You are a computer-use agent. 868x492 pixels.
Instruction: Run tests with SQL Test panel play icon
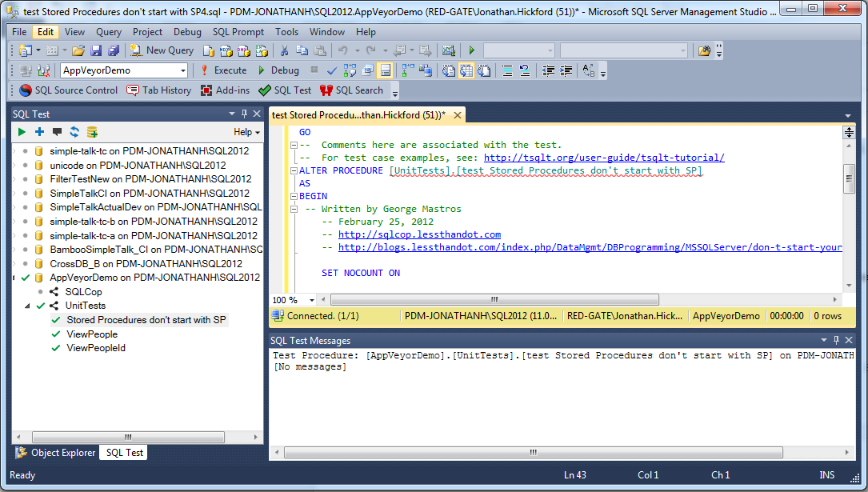22,132
